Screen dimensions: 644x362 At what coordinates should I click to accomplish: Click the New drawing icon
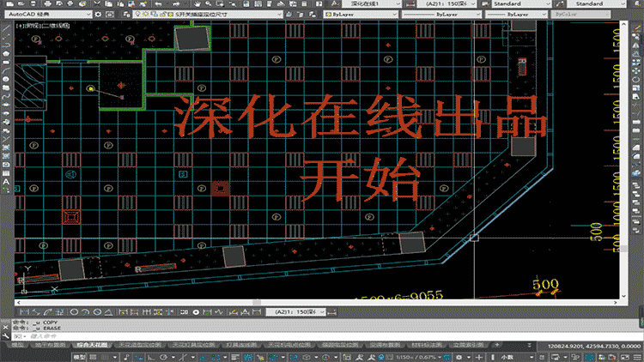(x=9, y=3)
